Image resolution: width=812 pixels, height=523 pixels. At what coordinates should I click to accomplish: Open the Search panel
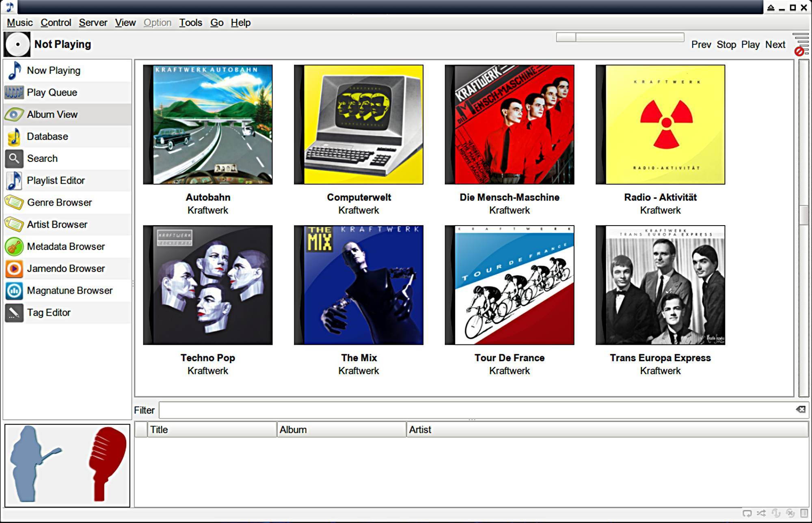pos(67,159)
